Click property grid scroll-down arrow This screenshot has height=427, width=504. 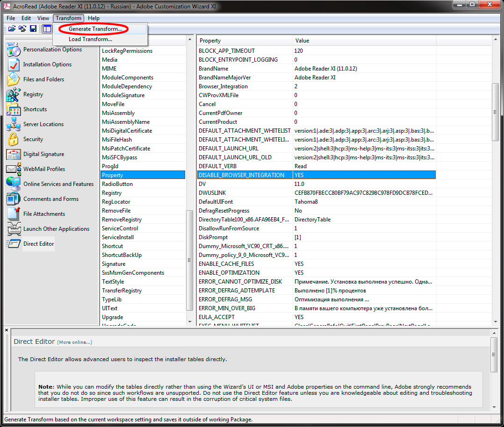click(495, 321)
